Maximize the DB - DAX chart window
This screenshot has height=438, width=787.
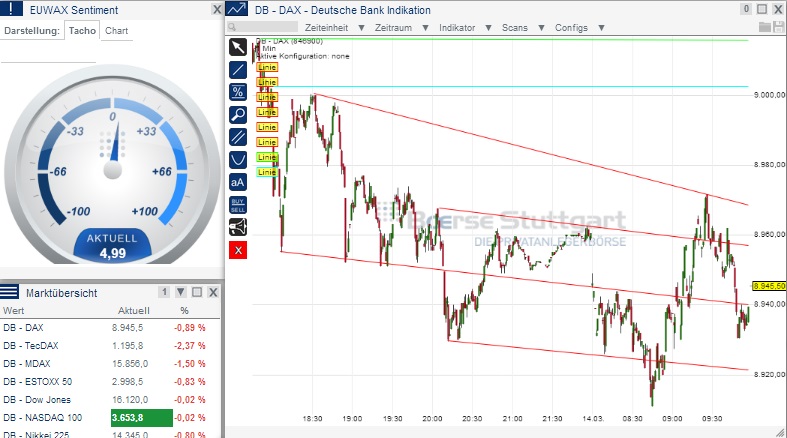[762, 9]
